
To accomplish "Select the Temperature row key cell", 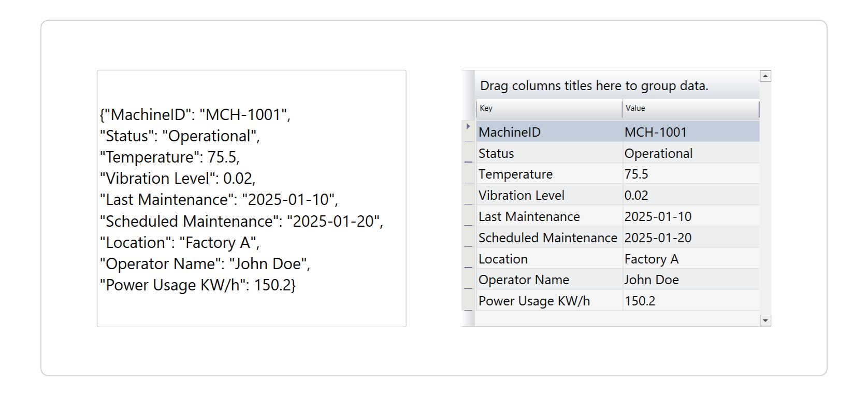I will [x=549, y=174].
